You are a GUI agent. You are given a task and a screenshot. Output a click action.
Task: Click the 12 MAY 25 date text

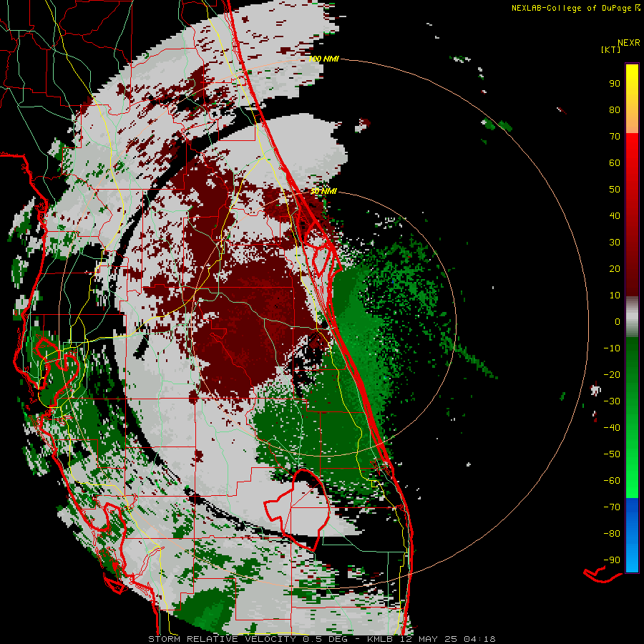pyautogui.click(x=429, y=639)
